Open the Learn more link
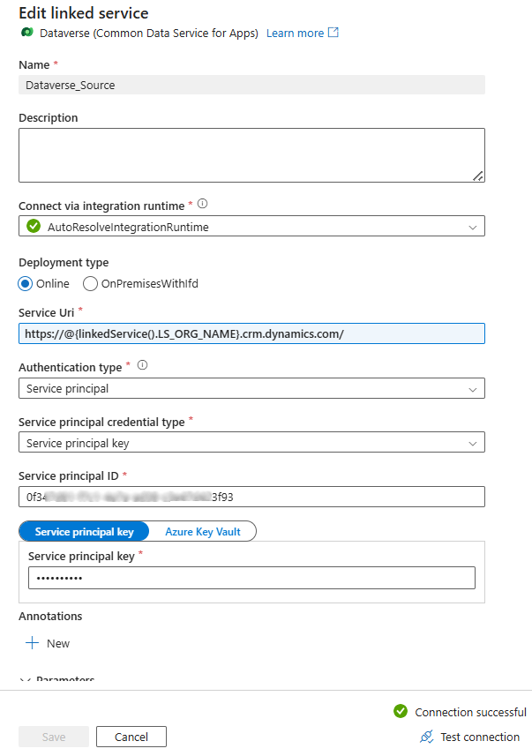This screenshot has height=756, width=532. 295,33
